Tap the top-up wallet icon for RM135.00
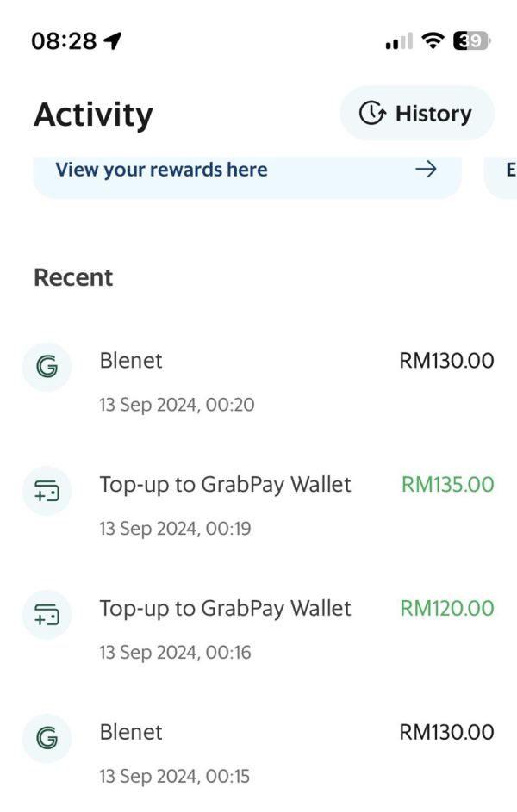 47,492
